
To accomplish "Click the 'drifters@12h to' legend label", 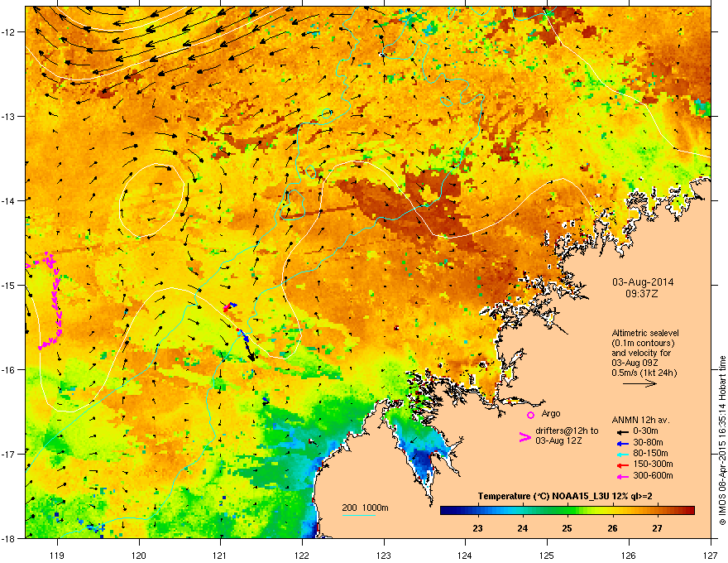I will coord(567,431).
